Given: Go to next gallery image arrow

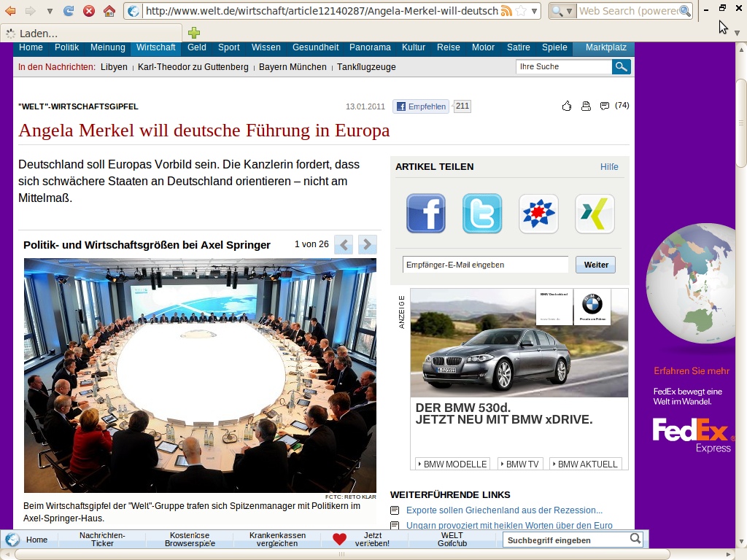Looking at the screenshot, I should [x=368, y=245].
